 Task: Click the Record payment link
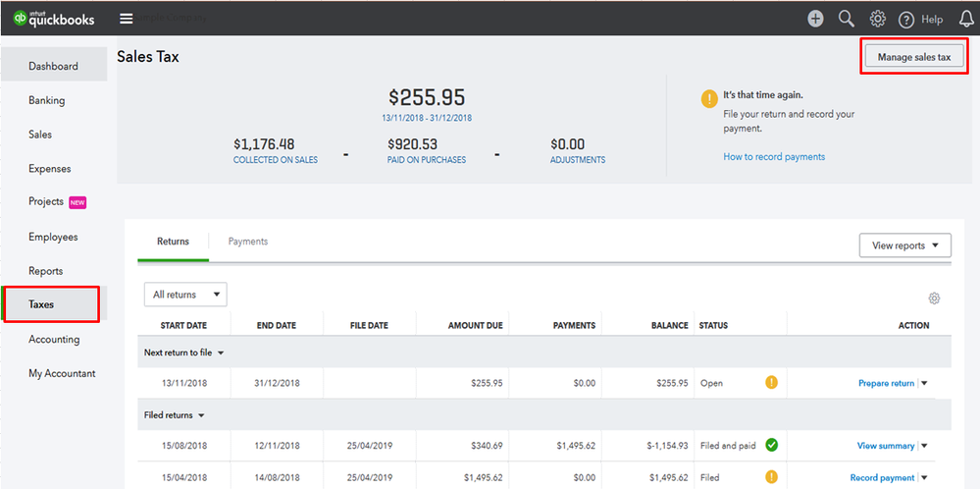click(883, 478)
